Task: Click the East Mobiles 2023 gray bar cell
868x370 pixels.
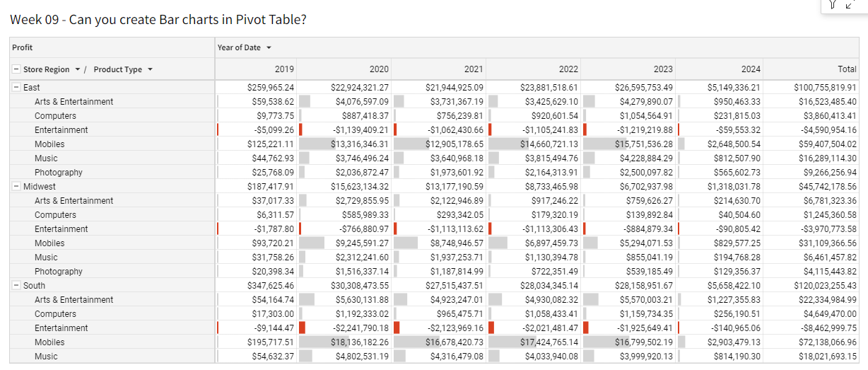Action: 628,144
